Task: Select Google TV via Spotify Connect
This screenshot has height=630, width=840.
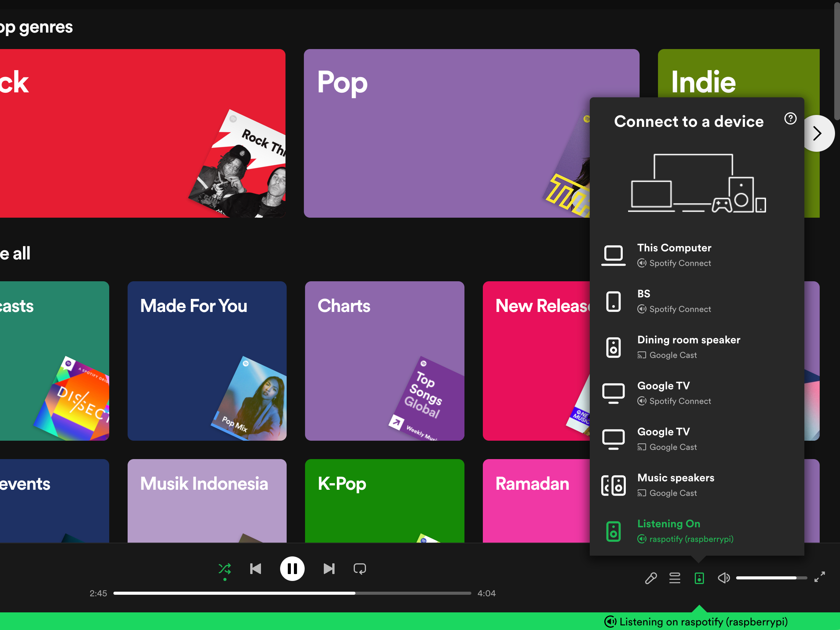Action: pyautogui.click(x=697, y=393)
